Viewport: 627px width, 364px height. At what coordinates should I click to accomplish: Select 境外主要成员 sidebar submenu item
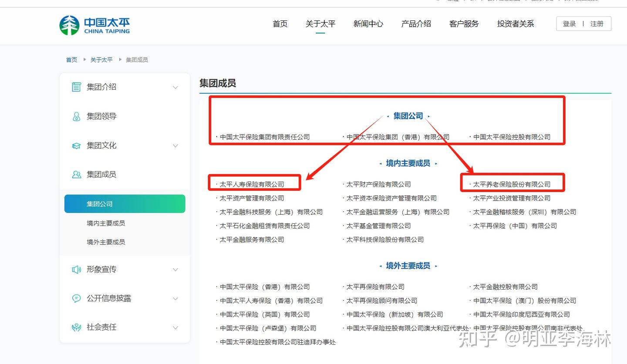click(106, 242)
